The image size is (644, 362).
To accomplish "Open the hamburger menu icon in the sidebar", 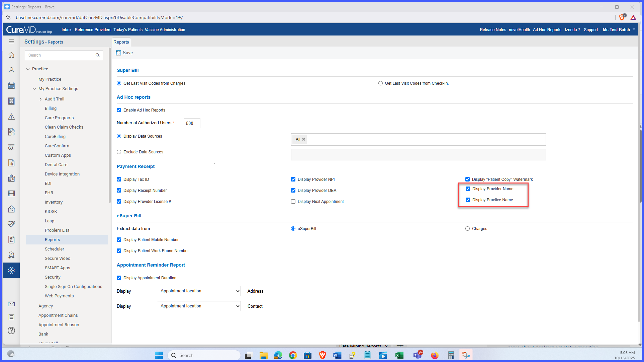I will click(11, 42).
